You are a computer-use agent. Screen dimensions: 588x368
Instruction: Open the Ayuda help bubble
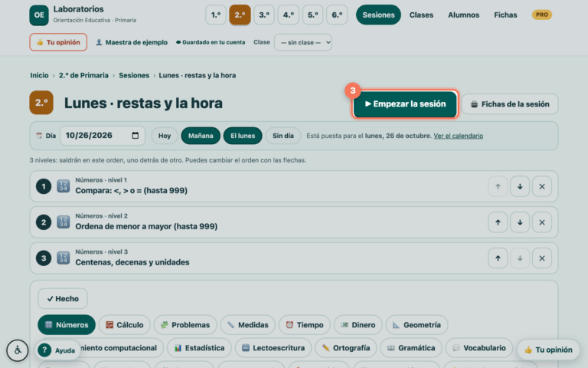(58, 350)
